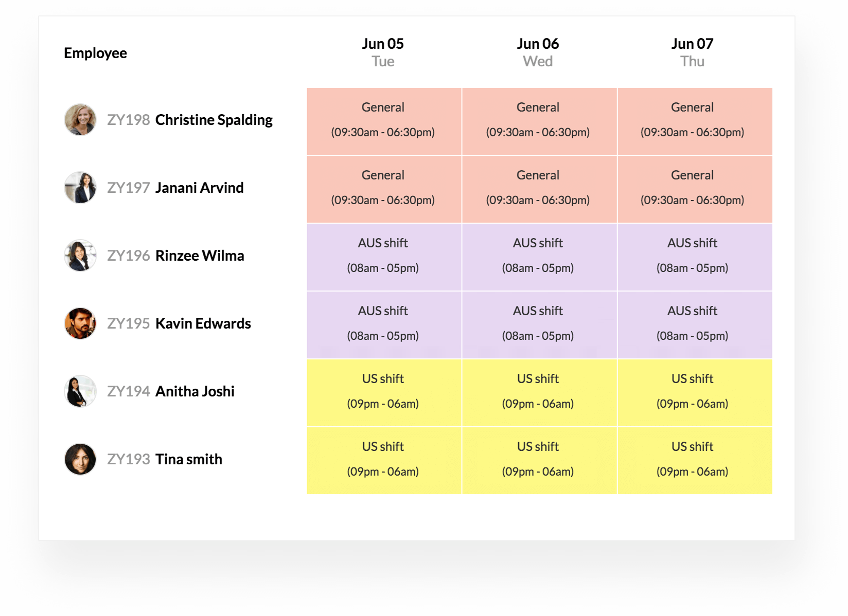The height and width of the screenshot is (616, 848).
Task: Open Christine Spalding's name link
Action: click(214, 120)
